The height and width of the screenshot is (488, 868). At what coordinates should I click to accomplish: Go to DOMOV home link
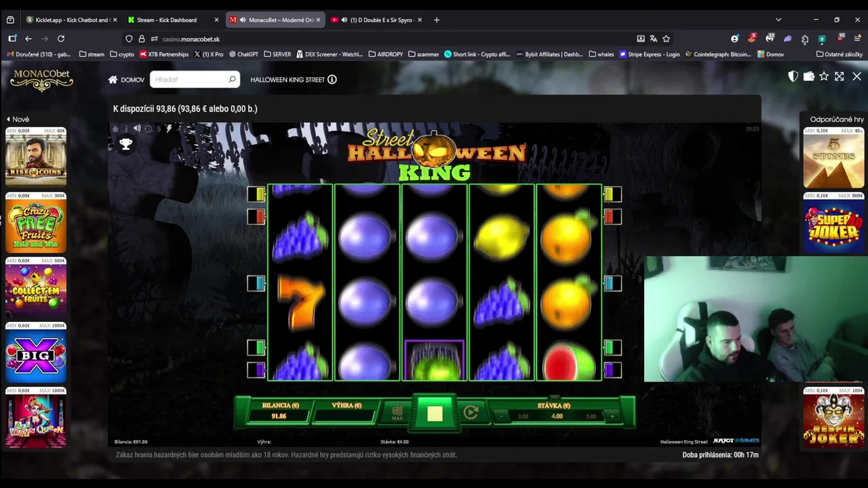point(126,79)
